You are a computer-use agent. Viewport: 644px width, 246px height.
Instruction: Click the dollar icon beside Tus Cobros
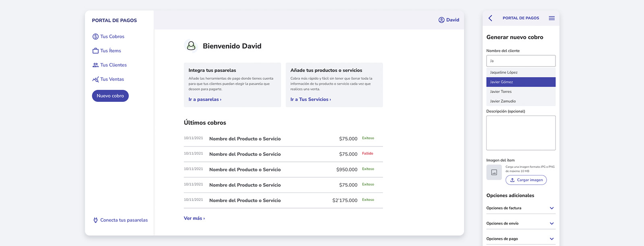coord(95,37)
